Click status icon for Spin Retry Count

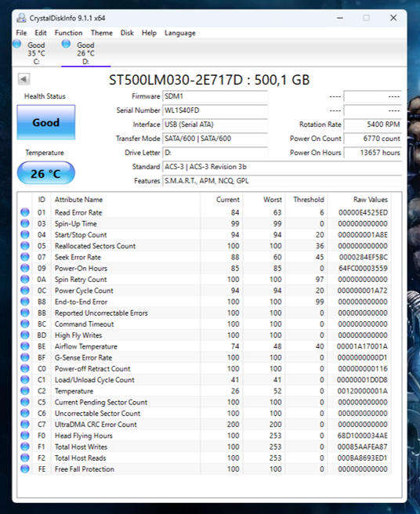[x=25, y=279]
